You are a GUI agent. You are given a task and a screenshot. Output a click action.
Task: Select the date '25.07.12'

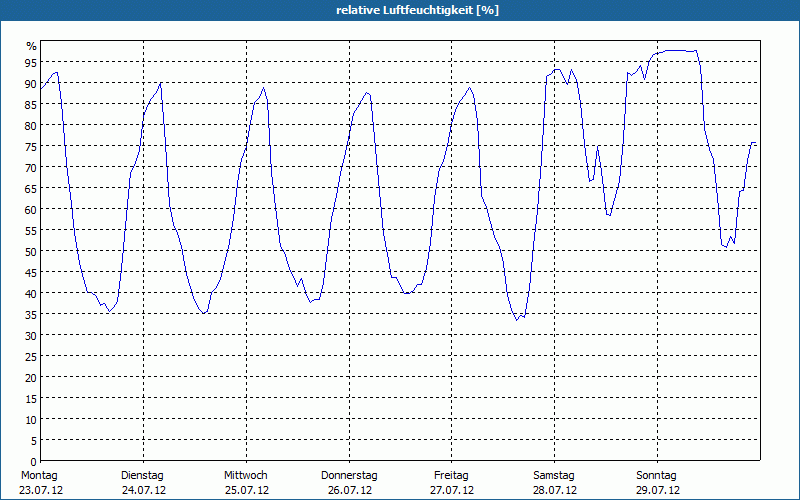point(247,490)
